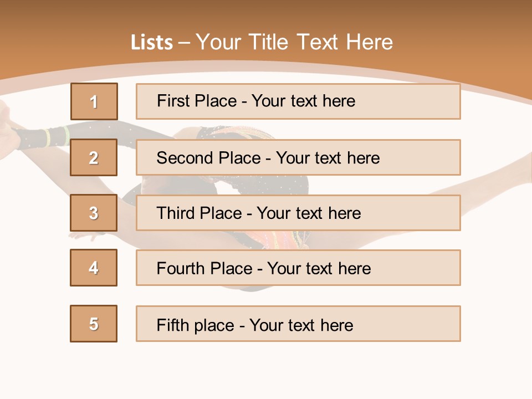This screenshot has width=532, height=399.
Task: Pick the numbered box labeled 3
Action: 94,213
